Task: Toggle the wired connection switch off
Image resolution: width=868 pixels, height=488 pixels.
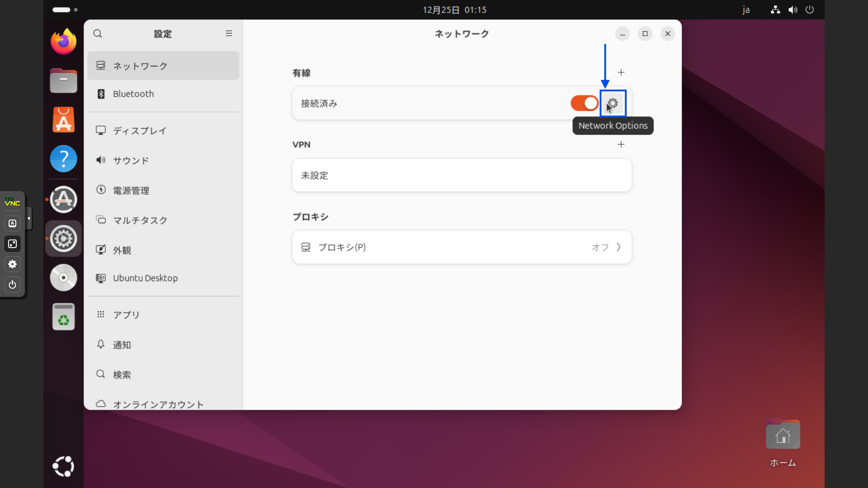Action: pyautogui.click(x=584, y=103)
